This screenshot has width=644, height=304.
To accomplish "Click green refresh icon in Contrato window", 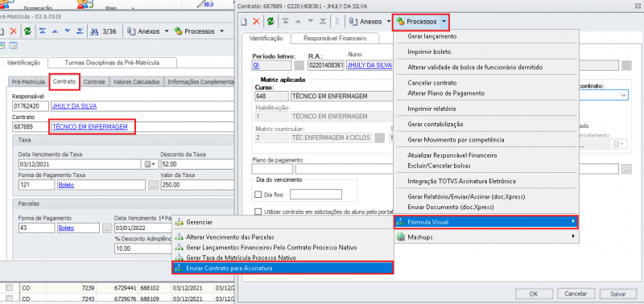I will (x=270, y=22).
